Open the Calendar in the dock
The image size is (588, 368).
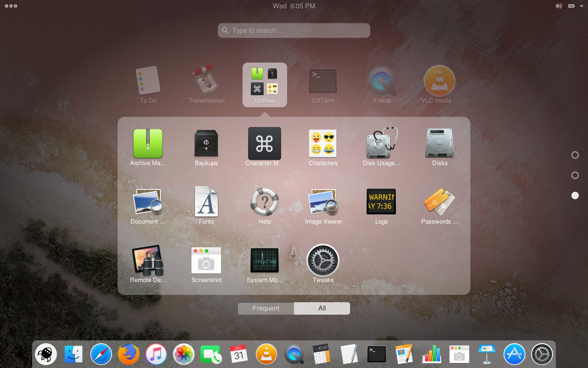239,355
